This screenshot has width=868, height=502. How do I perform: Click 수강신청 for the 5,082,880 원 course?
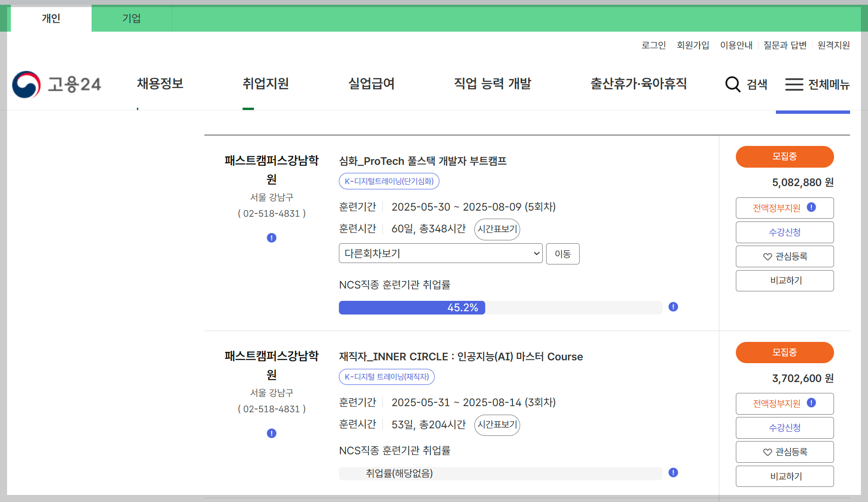(784, 232)
